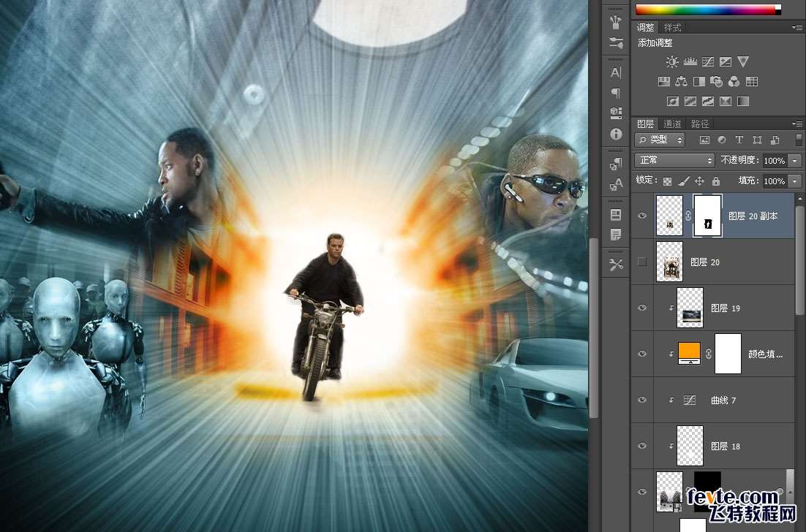806x532 pixels.
Task: Filter layers by pixel layers
Action: tap(704, 140)
